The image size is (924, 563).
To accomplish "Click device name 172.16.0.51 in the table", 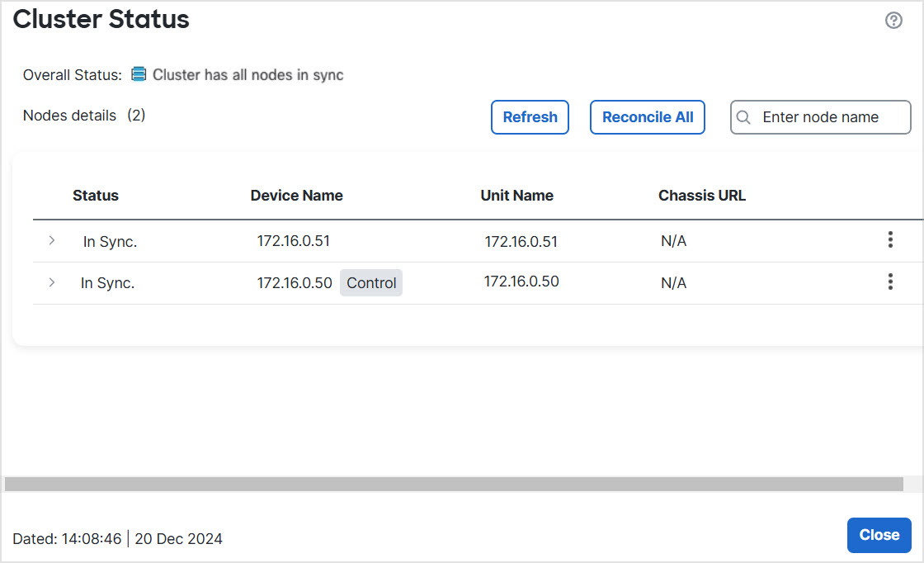I will (x=294, y=241).
